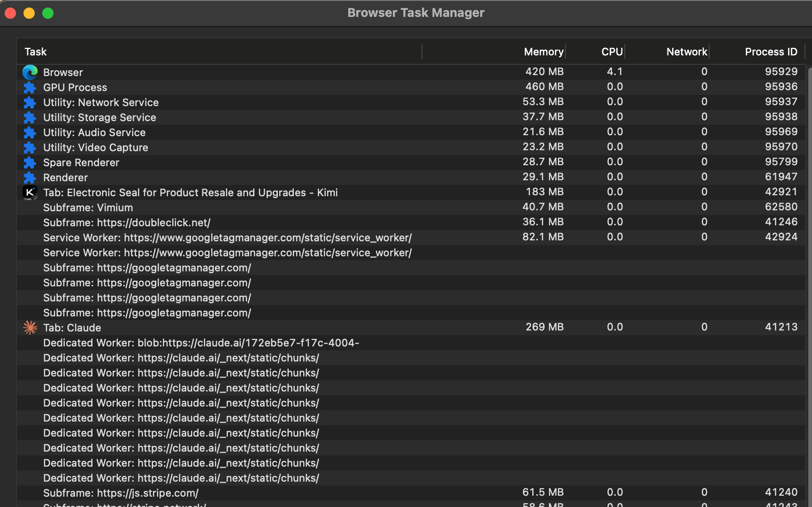Click the Kimi tab favicon icon
Screen dimensions: 812x507
click(30, 192)
